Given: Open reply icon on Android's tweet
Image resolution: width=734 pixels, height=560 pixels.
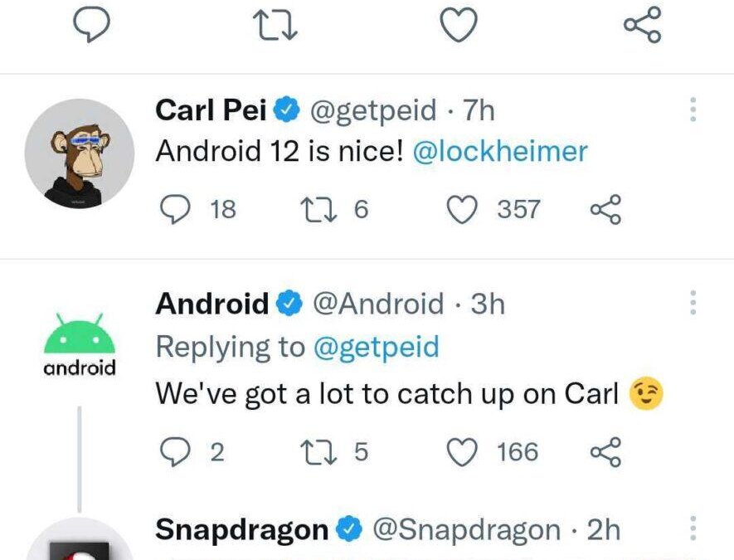Looking at the screenshot, I should coord(176,451).
